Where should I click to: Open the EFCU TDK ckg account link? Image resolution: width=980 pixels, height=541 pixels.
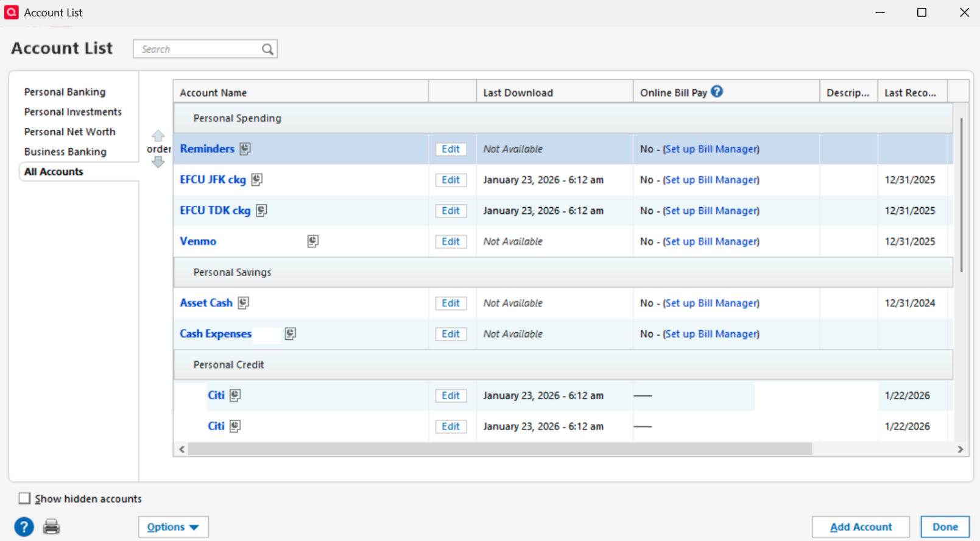pyautogui.click(x=215, y=210)
